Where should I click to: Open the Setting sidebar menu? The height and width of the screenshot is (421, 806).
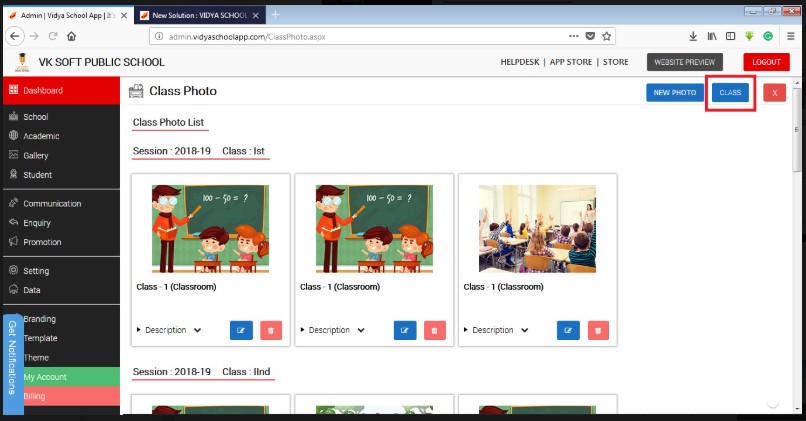point(61,271)
